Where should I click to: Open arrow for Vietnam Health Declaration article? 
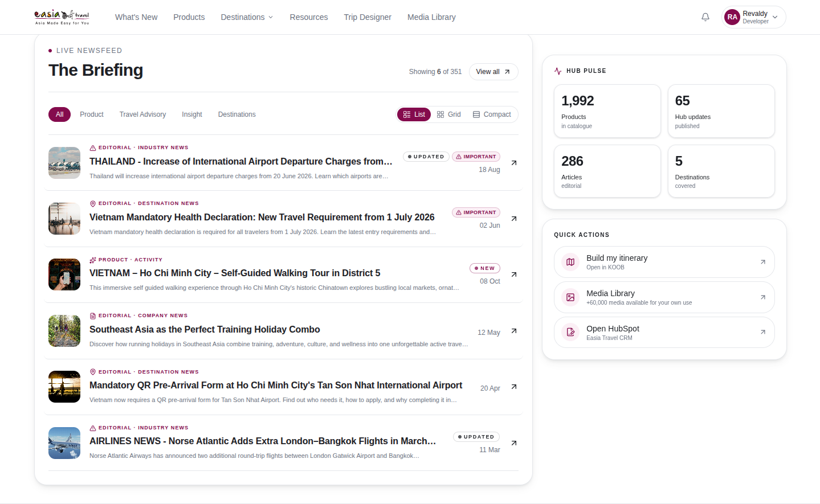click(x=514, y=219)
